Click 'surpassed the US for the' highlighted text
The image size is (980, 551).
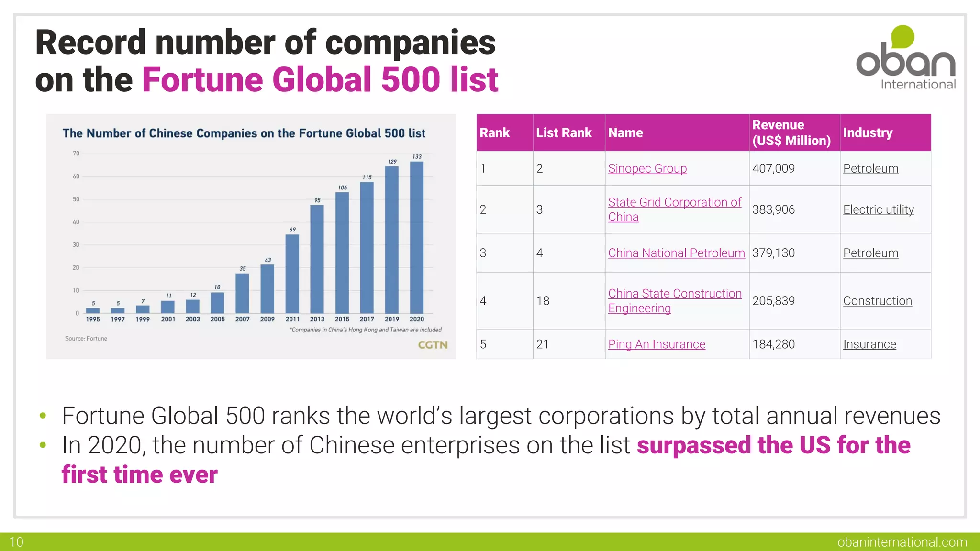774,445
